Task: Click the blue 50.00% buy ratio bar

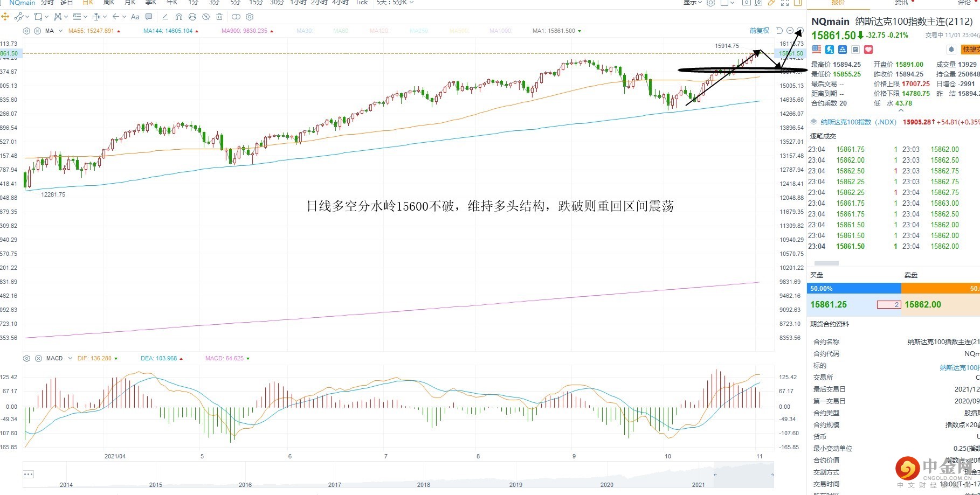Action: (854, 289)
